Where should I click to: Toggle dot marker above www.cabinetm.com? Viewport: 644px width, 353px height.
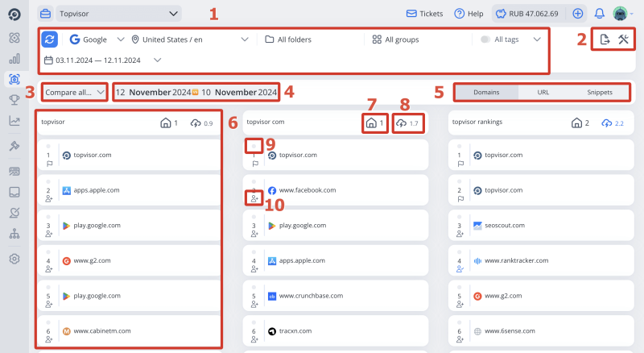48,322
